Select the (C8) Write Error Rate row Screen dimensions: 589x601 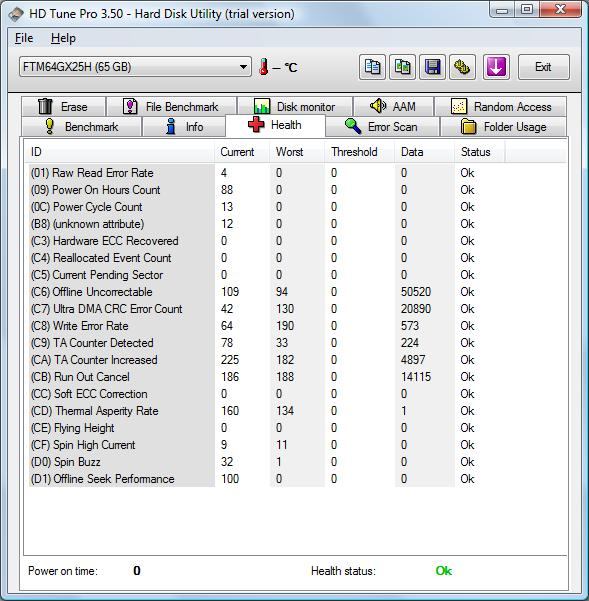[x=267, y=326]
